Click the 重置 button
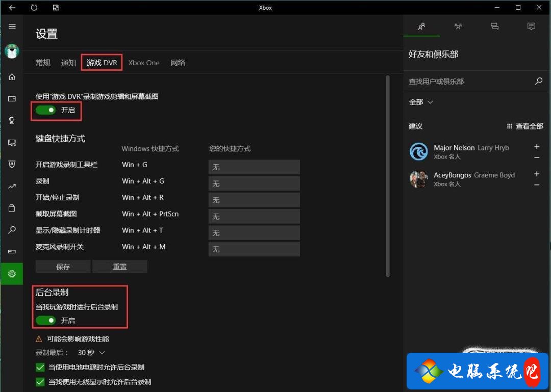This screenshot has height=392, width=551. (x=119, y=267)
